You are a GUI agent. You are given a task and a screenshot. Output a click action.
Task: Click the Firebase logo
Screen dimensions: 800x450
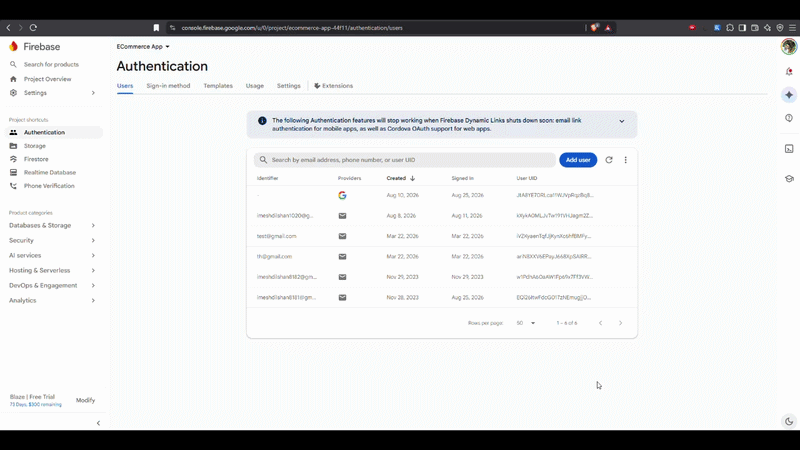34,46
